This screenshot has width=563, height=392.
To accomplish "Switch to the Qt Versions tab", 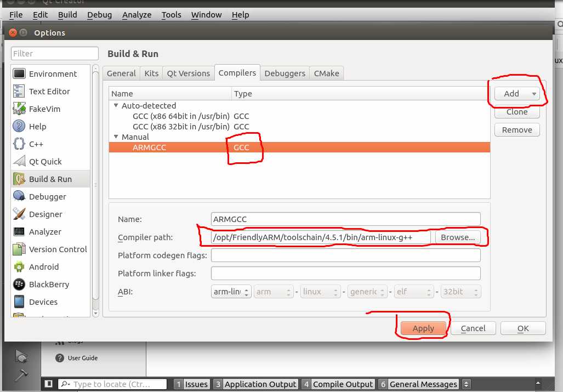I will tap(188, 73).
